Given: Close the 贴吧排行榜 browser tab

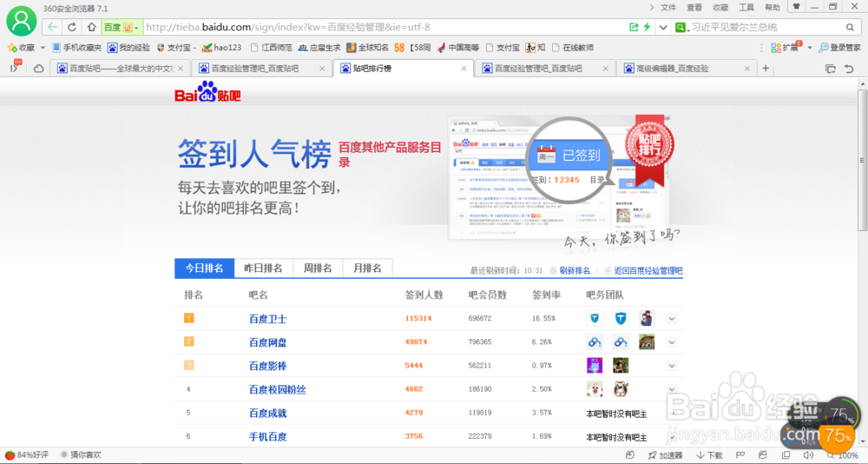Looking at the screenshot, I should (x=464, y=69).
